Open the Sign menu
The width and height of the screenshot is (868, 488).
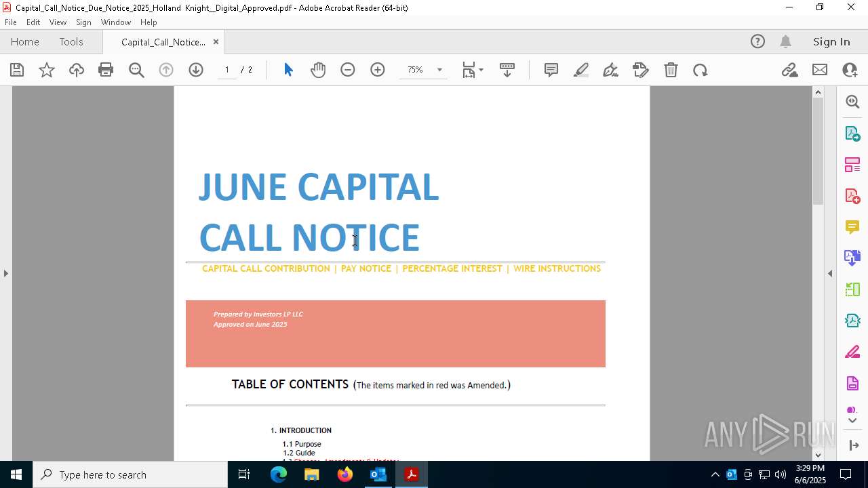(83, 22)
